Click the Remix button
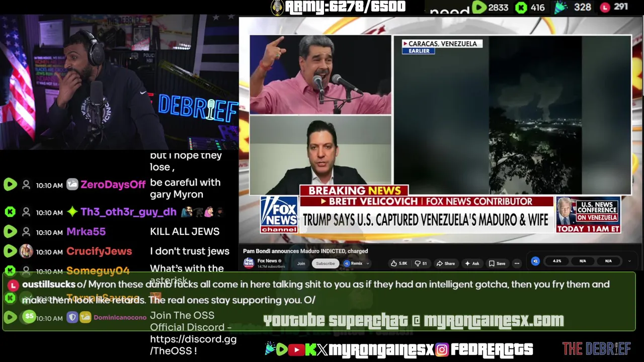The width and height of the screenshot is (644, 362). [x=356, y=263]
